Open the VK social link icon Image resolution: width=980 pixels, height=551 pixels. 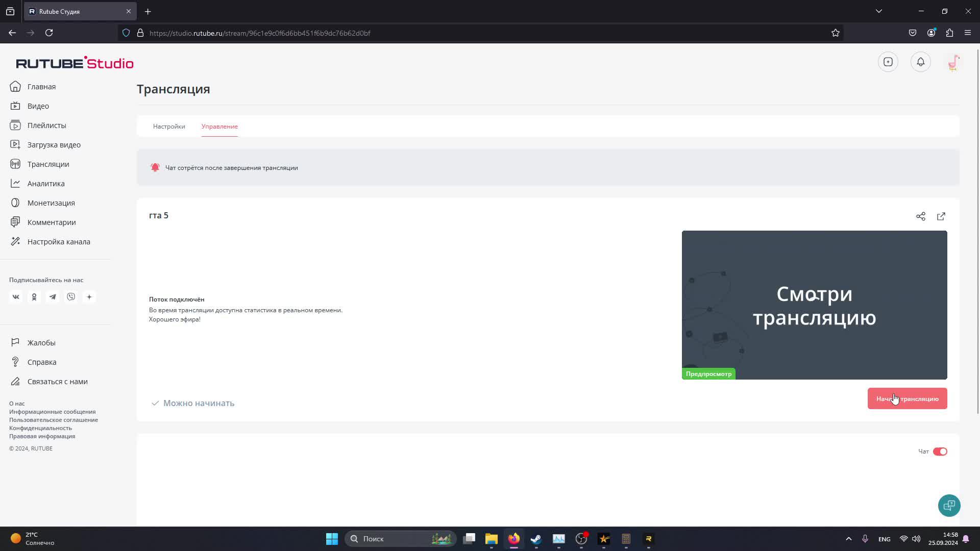16,297
